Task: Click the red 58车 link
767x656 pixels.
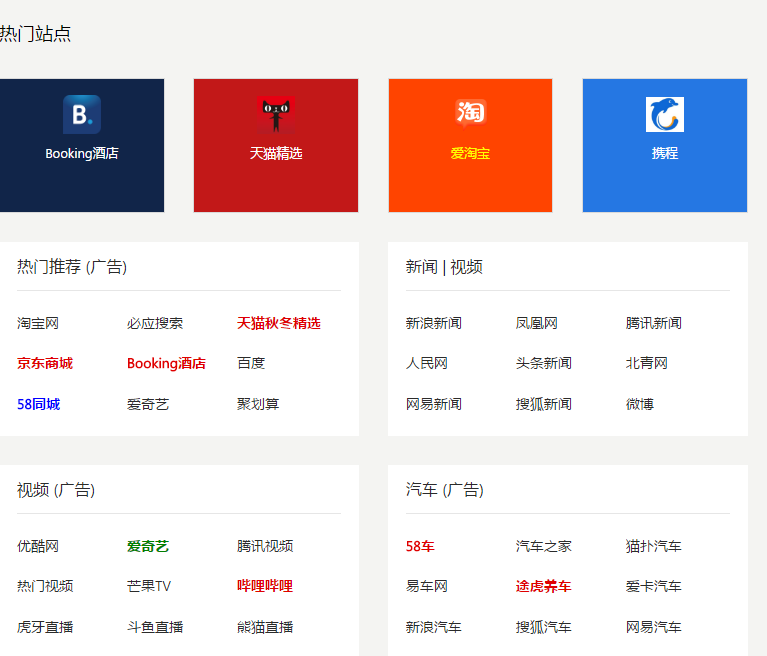Action: pyautogui.click(x=420, y=546)
